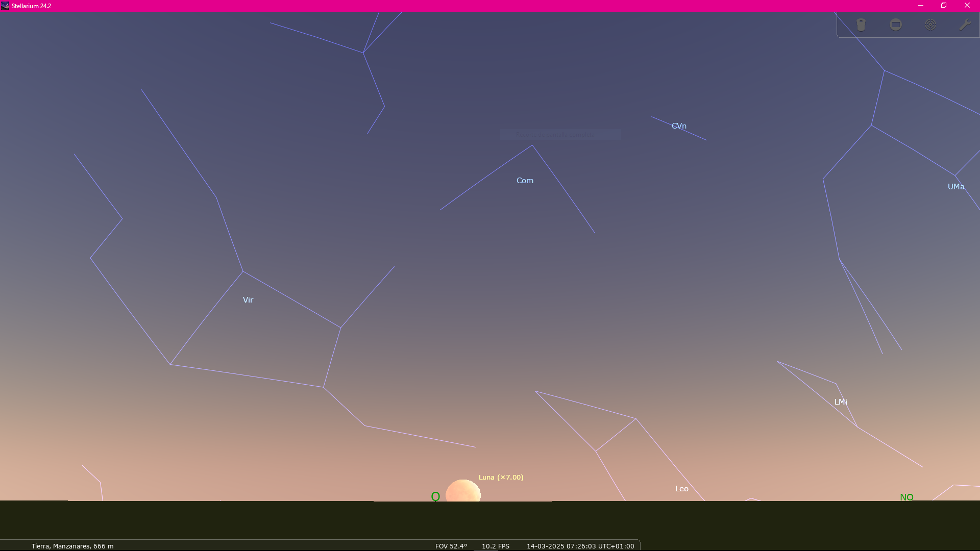Click the FOV 52.4° readout
Screen dimensions: 980x551
451,546
